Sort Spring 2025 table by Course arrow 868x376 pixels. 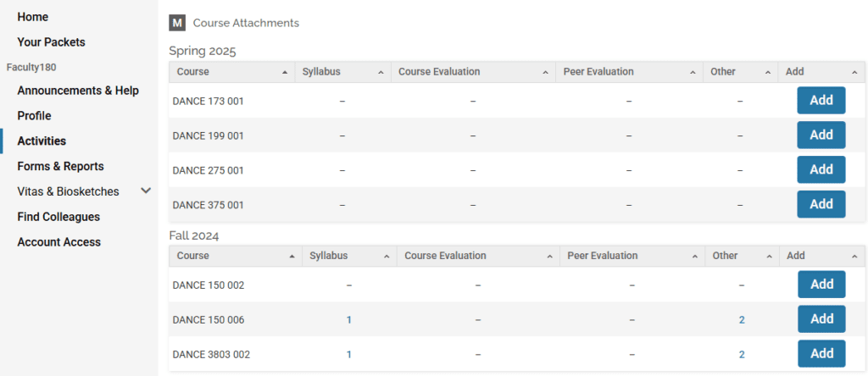coord(285,73)
